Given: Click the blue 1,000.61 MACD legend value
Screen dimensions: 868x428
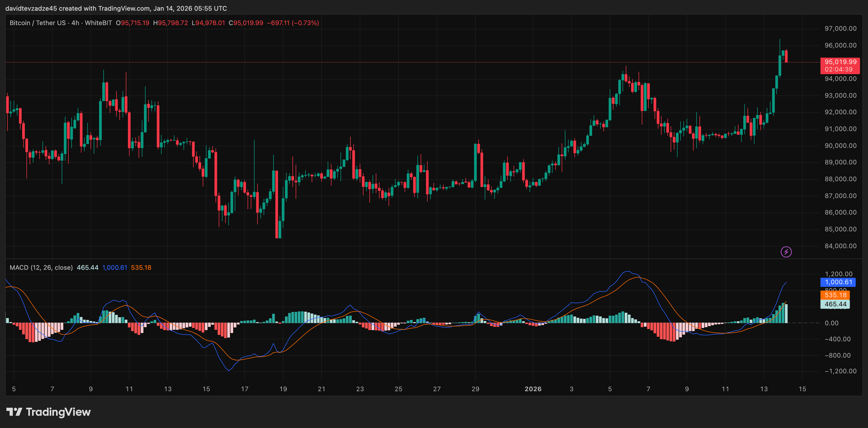Looking at the screenshot, I should coord(115,268).
